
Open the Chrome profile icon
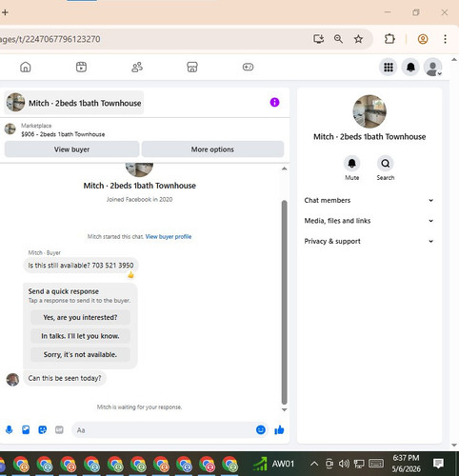[423, 39]
